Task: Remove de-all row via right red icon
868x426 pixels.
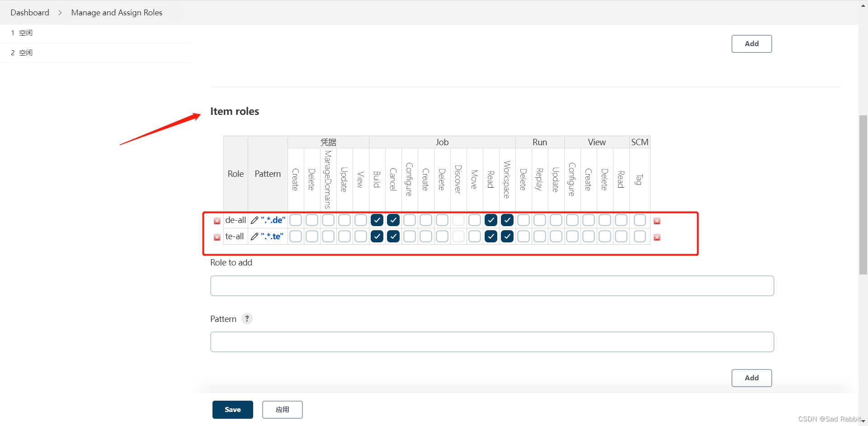Action: [657, 221]
